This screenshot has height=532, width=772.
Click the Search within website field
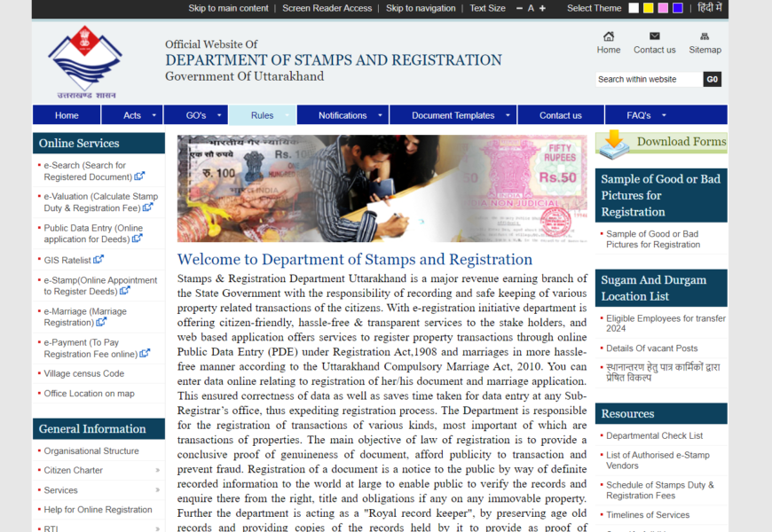coord(649,79)
